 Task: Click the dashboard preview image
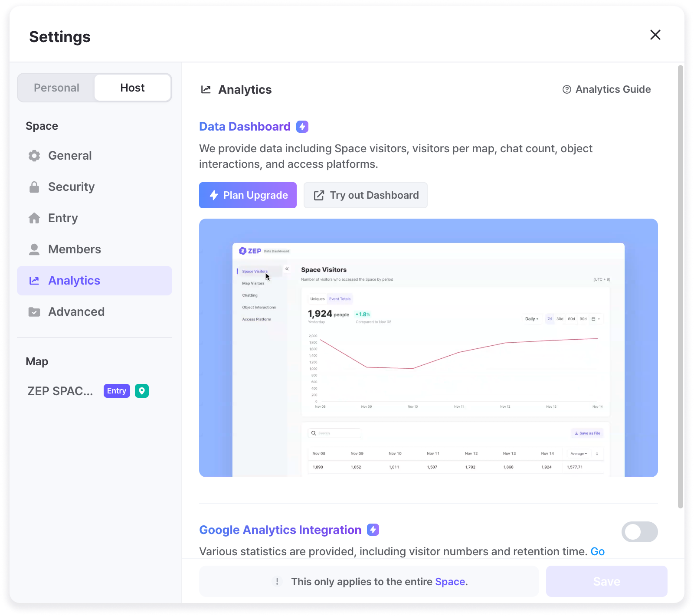point(429,347)
